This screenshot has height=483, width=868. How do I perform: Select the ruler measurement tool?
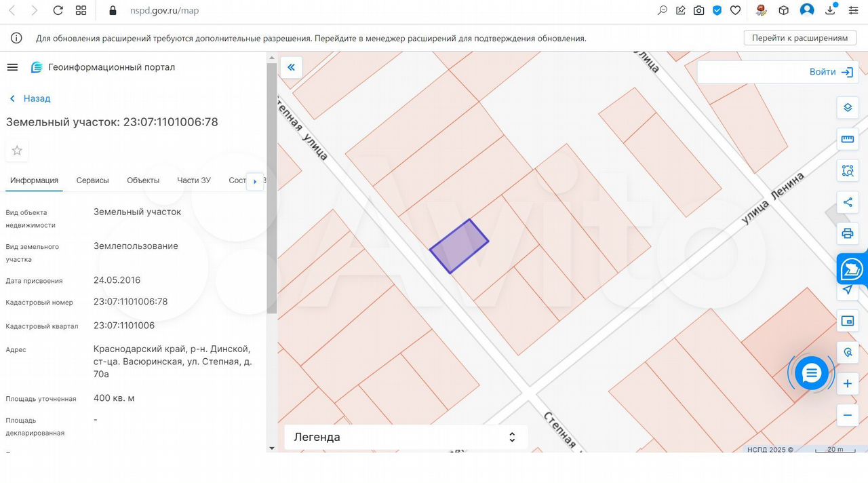[x=847, y=139]
